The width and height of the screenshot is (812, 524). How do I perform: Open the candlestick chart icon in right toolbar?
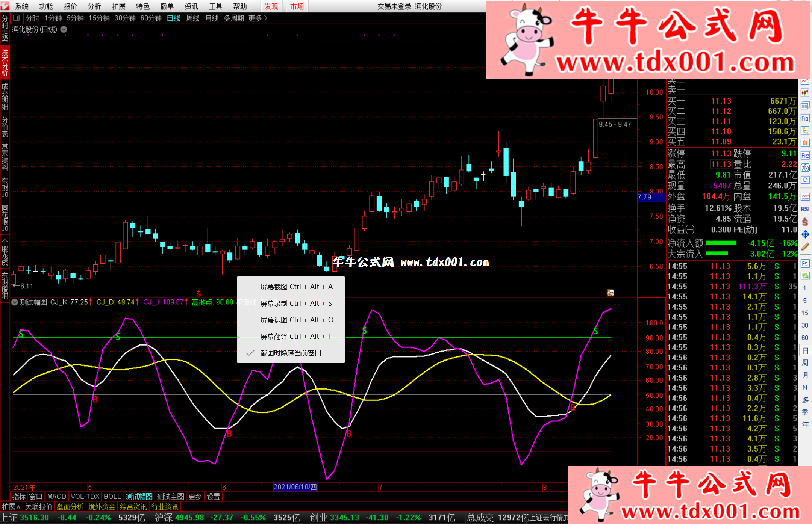coord(805,93)
